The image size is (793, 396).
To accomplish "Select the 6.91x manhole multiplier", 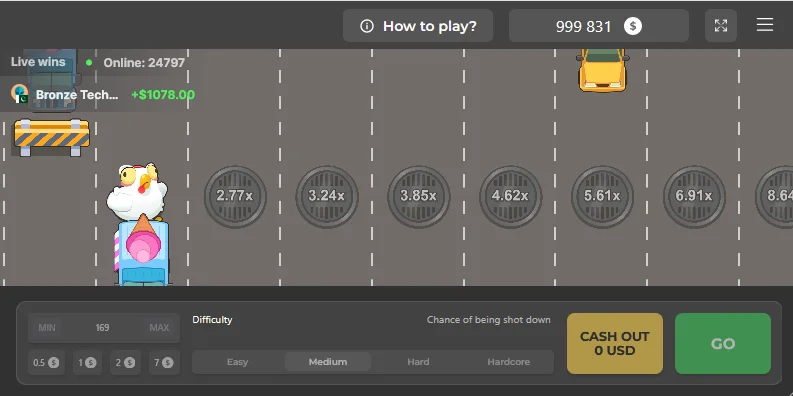I will 694,197.
